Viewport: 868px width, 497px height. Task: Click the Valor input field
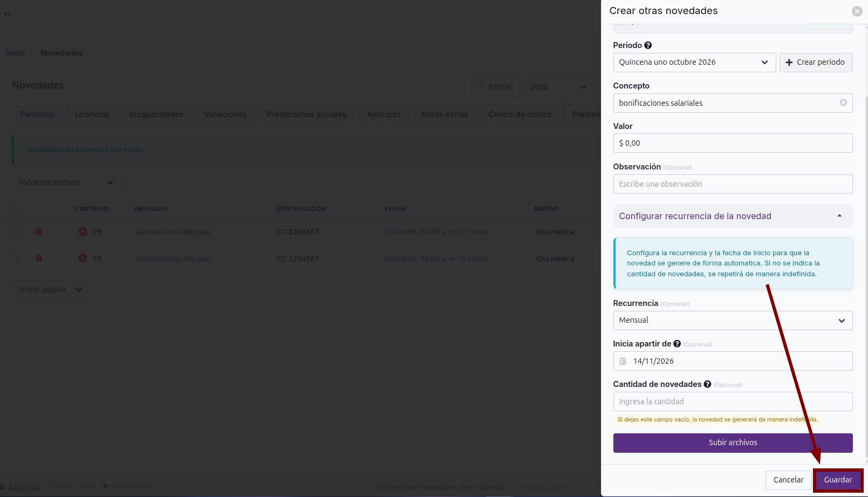(733, 143)
